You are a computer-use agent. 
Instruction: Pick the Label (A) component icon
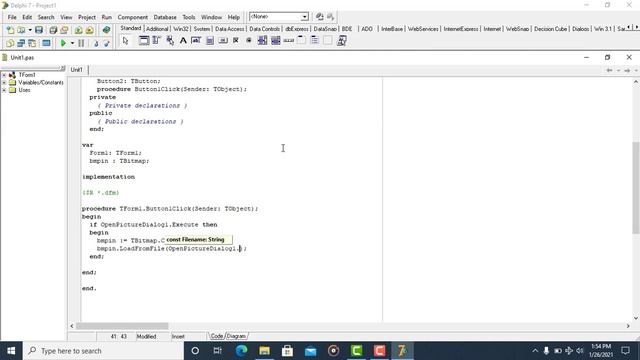[x=183, y=40]
